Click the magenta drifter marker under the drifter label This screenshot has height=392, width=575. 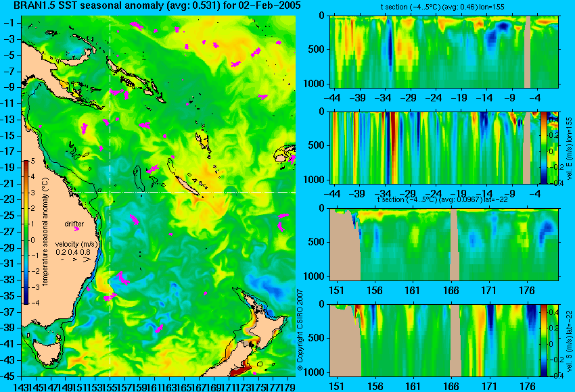tap(76, 229)
